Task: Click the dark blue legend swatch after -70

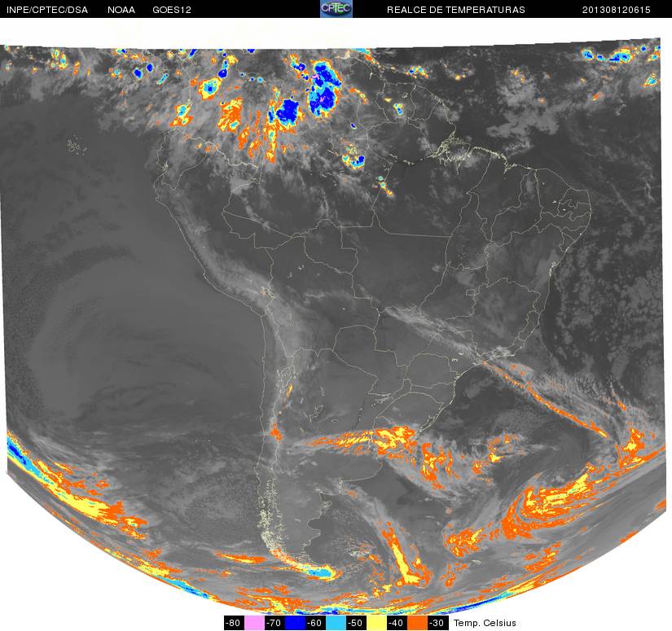Action: pos(295,623)
